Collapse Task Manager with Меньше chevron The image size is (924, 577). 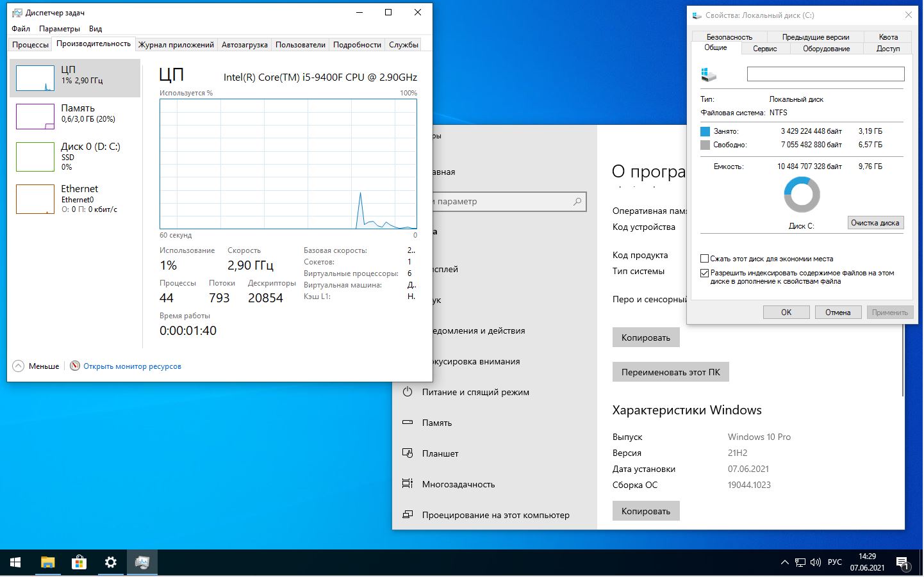coord(36,366)
